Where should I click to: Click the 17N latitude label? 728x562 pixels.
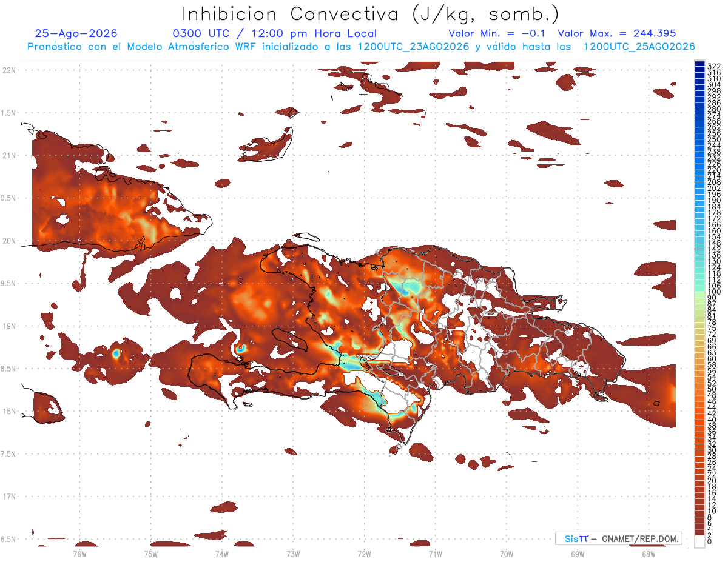tap(8, 497)
